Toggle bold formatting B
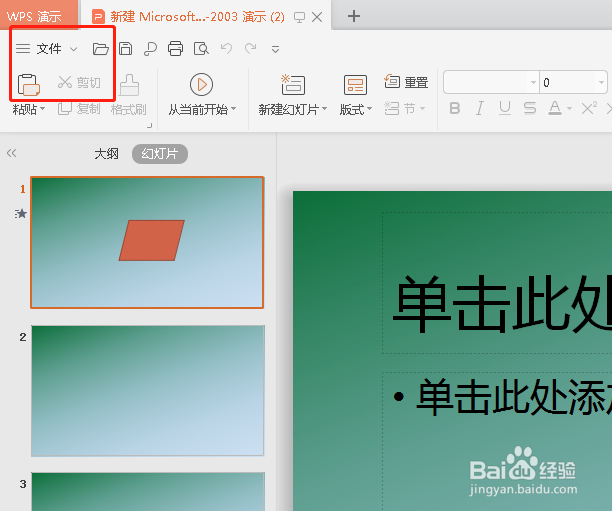Image resolution: width=612 pixels, height=511 pixels. tap(455, 108)
